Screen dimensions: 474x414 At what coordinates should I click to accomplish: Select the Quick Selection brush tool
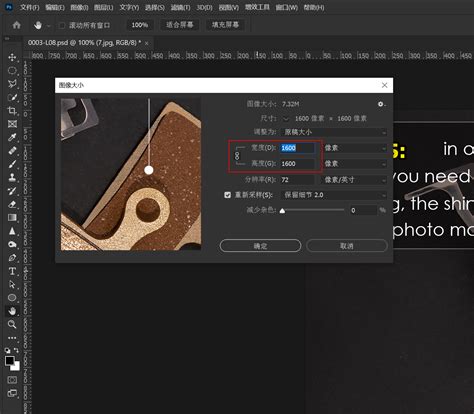point(12,97)
